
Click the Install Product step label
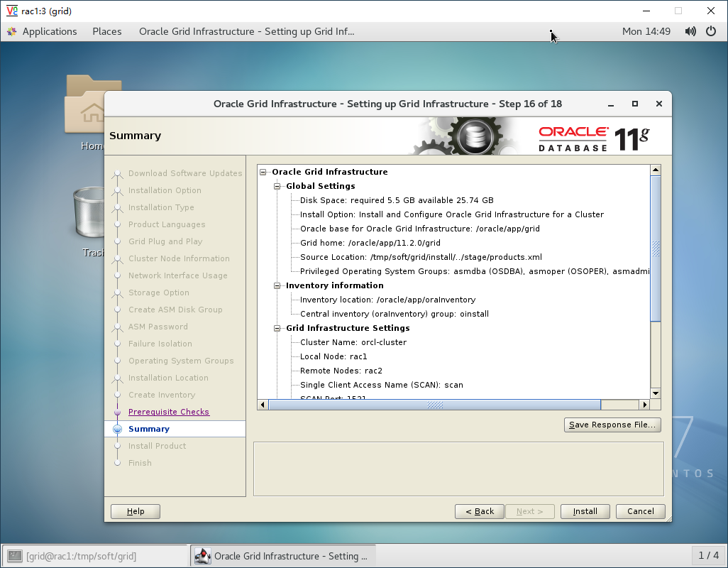tap(157, 446)
